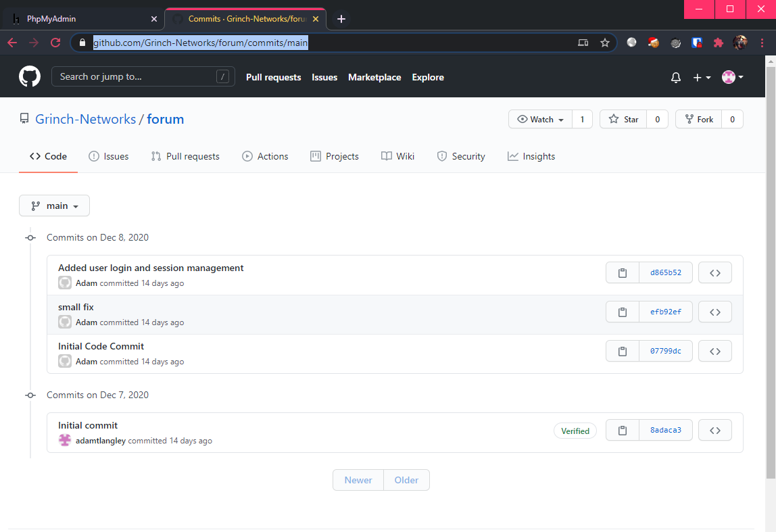Focus the 'Search or jump to' field
This screenshot has height=532, width=776.
click(x=143, y=76)
